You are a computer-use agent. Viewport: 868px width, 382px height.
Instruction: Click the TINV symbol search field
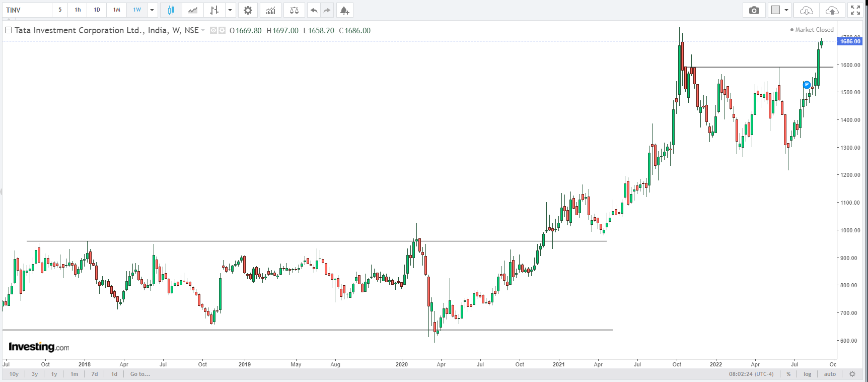[28, 10]
